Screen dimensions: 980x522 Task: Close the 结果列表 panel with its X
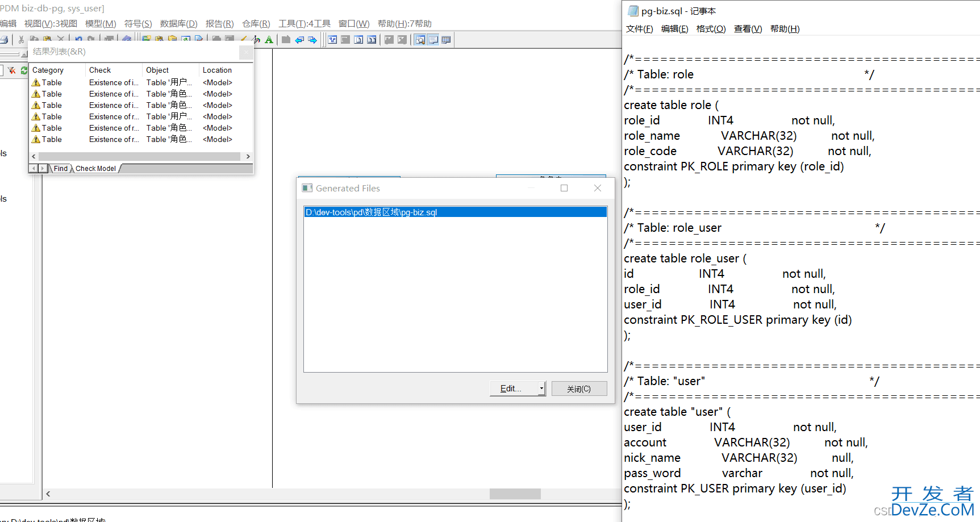coord(246,52)
